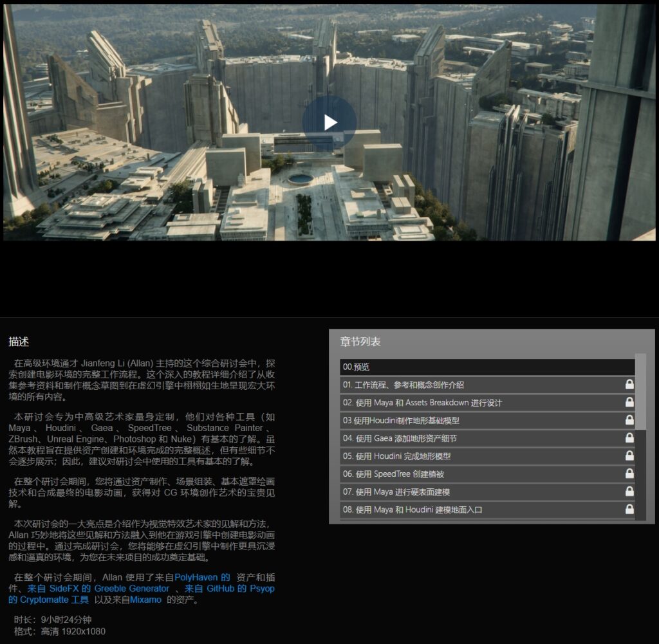Click the 章节列表 heading
Screen dimensions: 659x644
click(360, 342)
